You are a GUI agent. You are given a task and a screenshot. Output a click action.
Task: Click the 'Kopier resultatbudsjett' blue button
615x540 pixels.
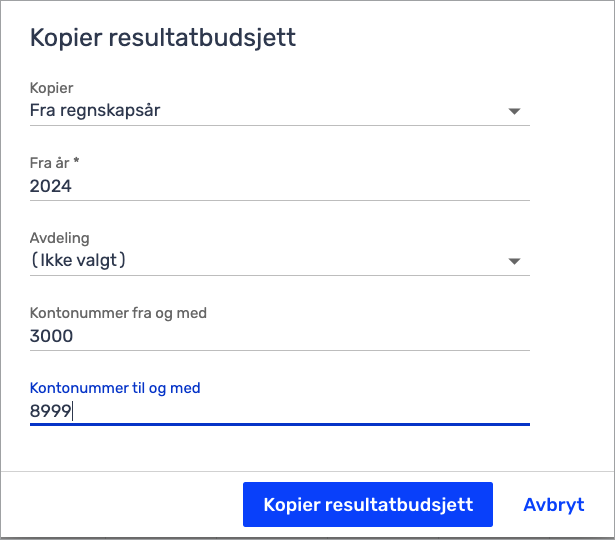pos(368,504)
